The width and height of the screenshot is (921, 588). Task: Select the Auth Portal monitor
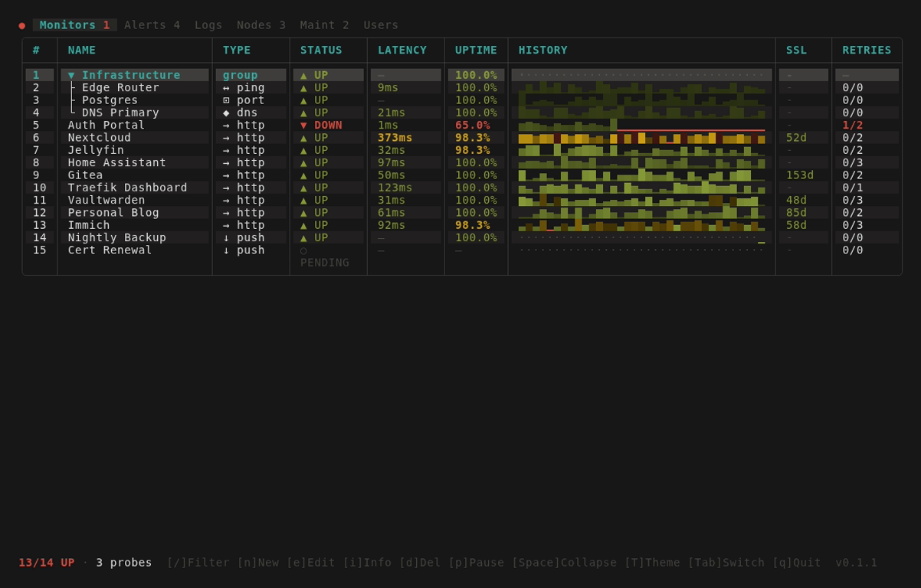[x=462, y=125]
